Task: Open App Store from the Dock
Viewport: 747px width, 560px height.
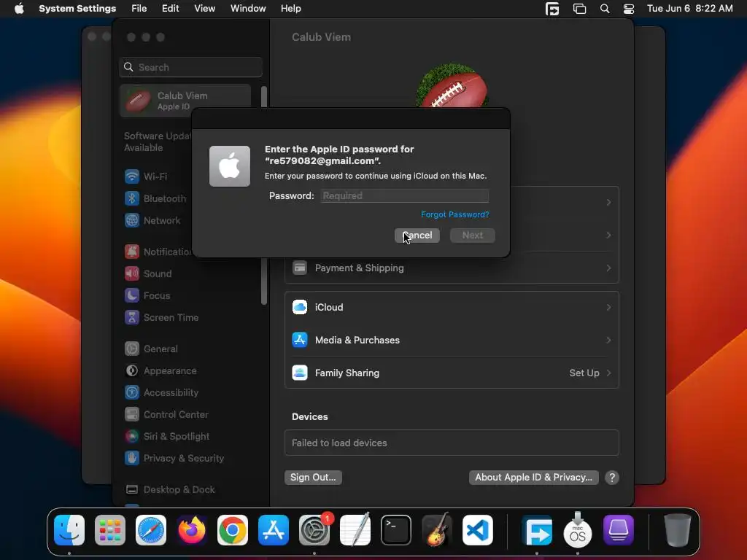Action: point(274,530)
